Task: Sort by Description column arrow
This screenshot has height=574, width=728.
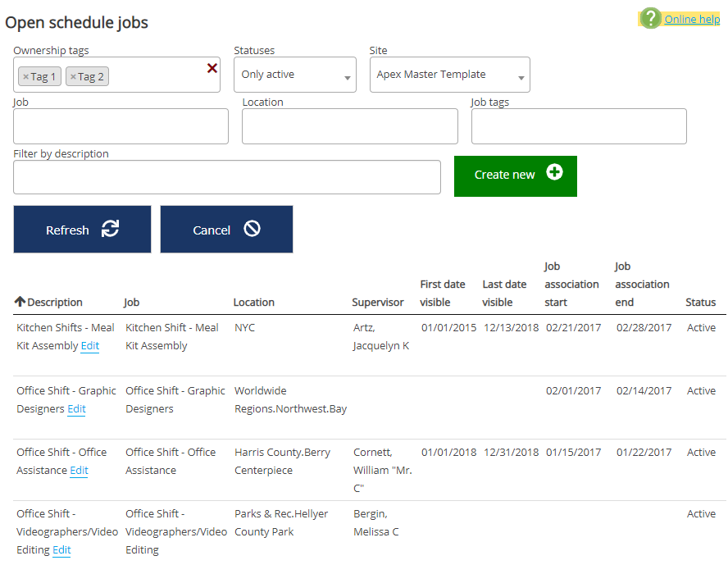Action: (20, 302)
